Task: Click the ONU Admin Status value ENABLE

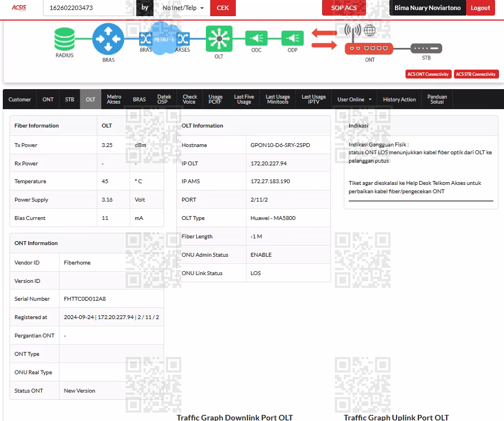Action: 261,254
